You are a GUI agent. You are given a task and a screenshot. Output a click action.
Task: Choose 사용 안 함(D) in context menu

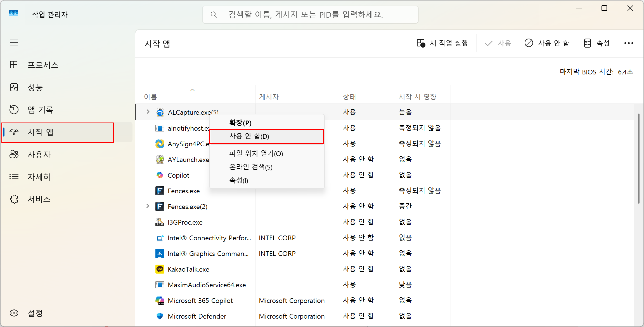[249, 136]
